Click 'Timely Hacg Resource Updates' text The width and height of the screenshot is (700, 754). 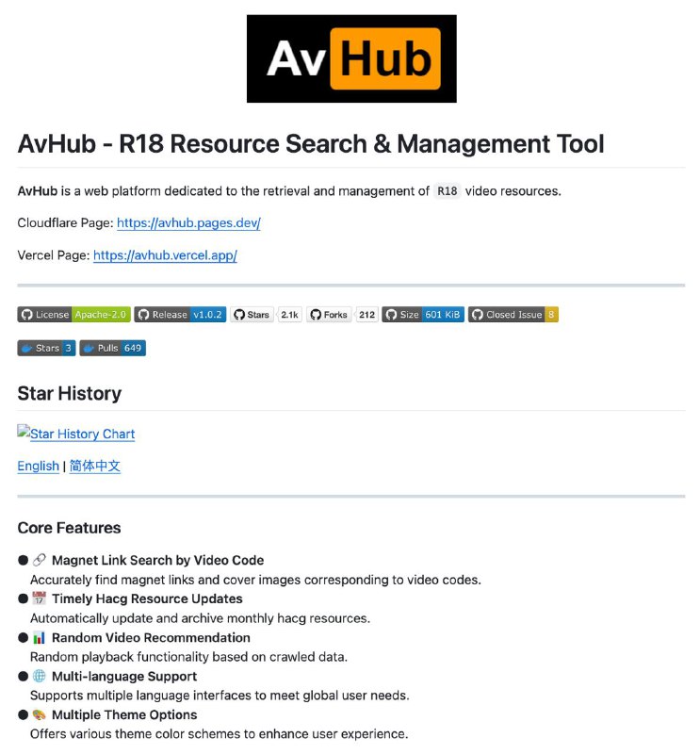coord(147,598)
